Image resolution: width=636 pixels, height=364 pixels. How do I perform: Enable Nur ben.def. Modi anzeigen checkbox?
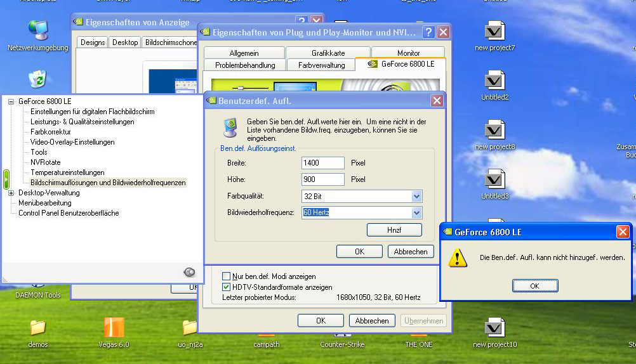(x=227, y=276)
